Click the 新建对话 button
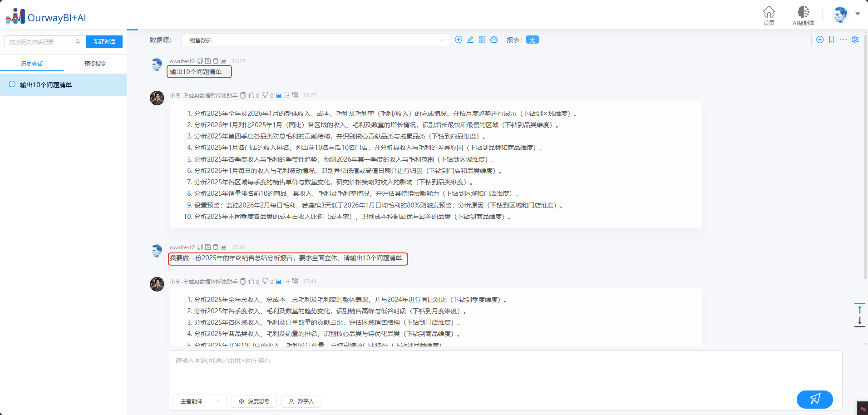Screen dimensions: 868x415 (104, 42)
